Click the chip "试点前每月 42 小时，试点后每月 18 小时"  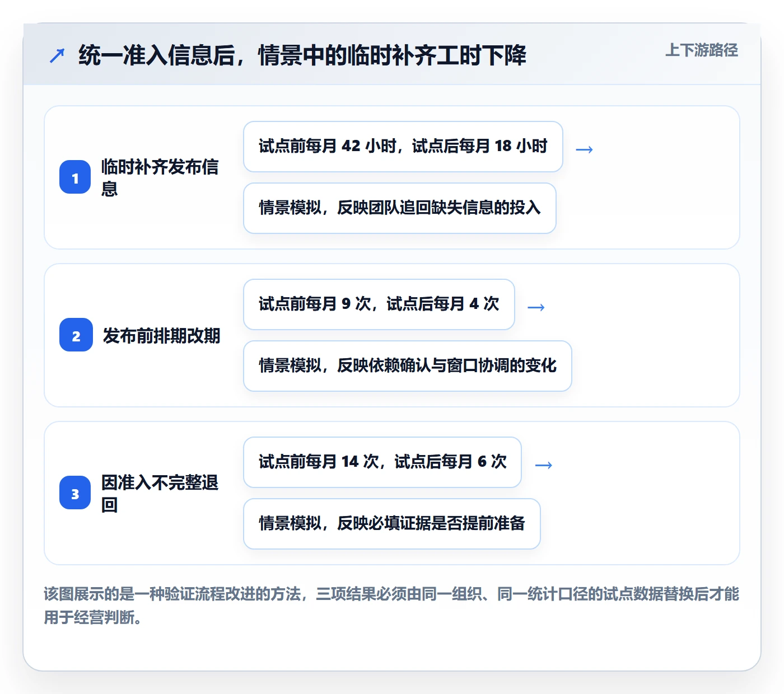(403, 147)
